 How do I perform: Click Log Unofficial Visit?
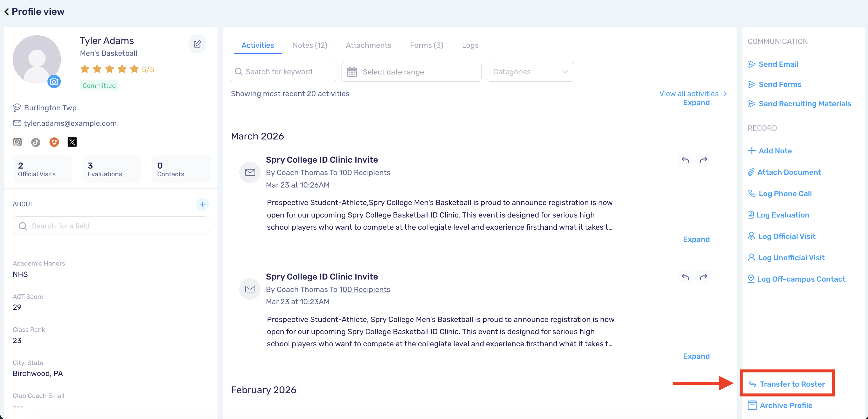point(786,258)
